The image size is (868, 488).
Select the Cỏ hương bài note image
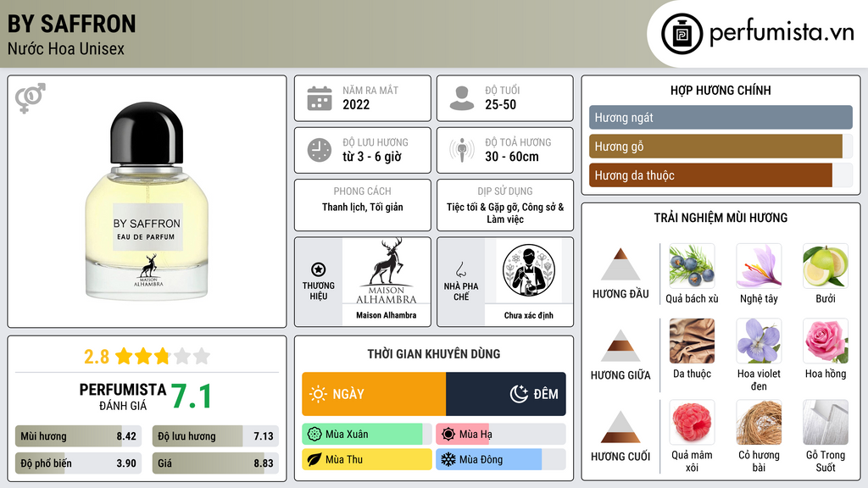pyautogui.click(x=759, y=422)
